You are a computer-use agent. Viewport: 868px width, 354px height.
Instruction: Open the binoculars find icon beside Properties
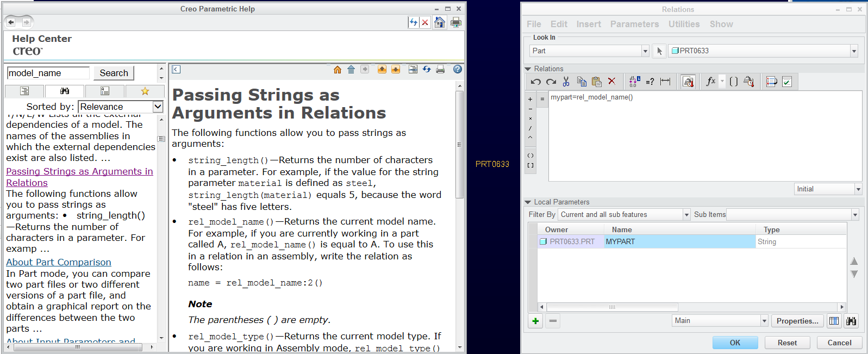click(851, 321)
